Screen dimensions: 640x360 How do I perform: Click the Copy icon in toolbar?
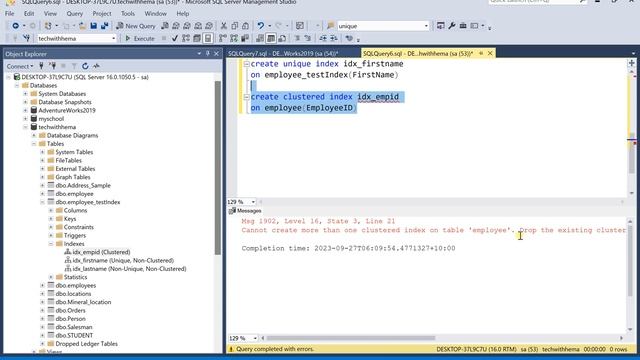tap(235, 26)
